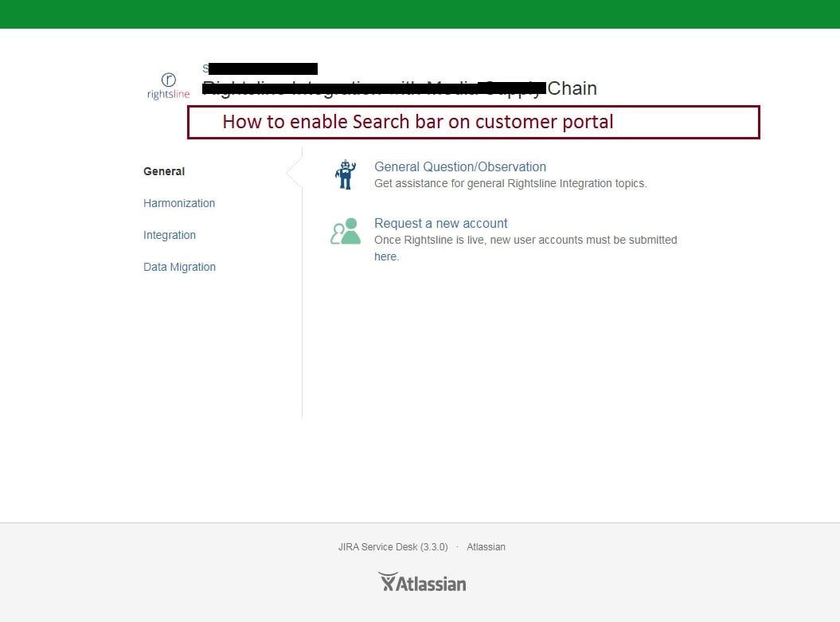Click the robot icon for General Question
Screen dimensions: 840x622
coord(346,174)
